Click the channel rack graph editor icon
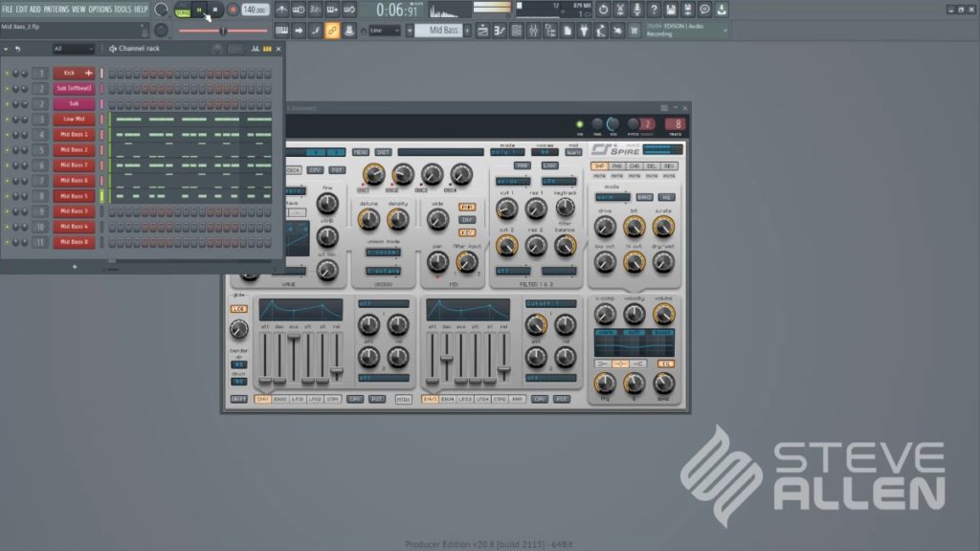This screenshot has height=551, width=980. (255, 49)
